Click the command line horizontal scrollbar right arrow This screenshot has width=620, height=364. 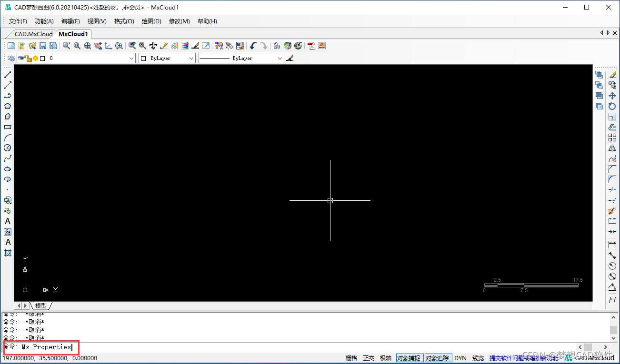point(606,347)
